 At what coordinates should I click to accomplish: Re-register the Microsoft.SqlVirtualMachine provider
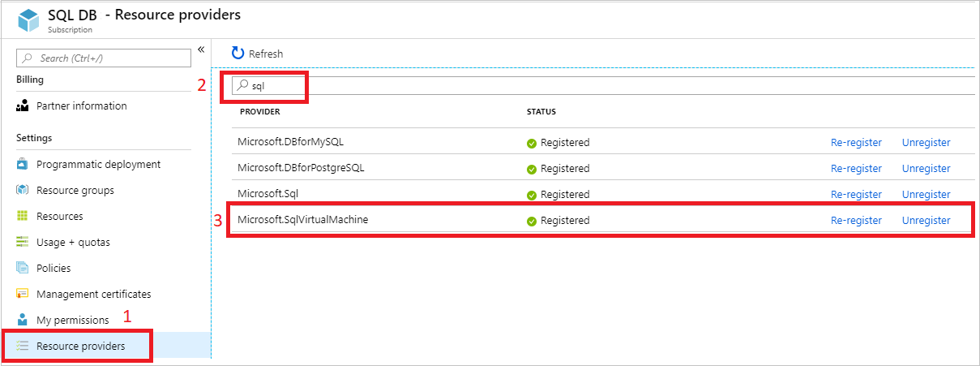pyautogui.click(x=856, y=220)
